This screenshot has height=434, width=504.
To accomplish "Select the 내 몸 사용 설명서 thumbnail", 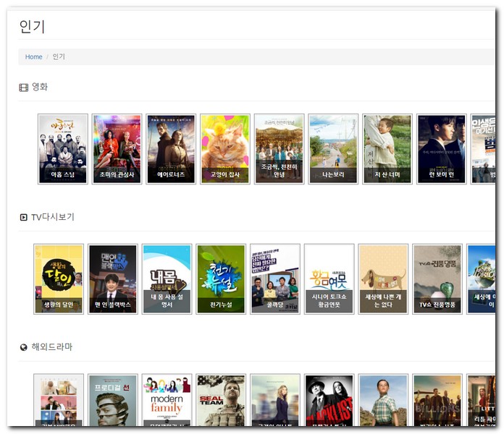I will pyautogui.click(x=167, y=279).
